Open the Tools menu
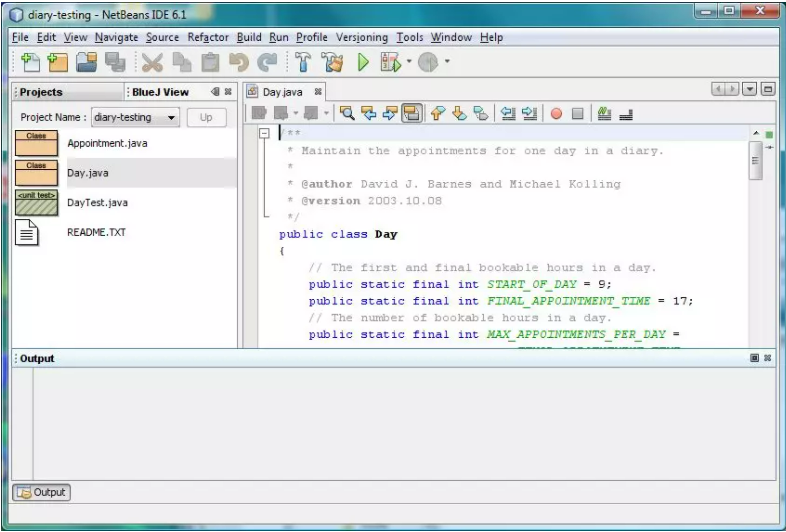 click(410, 38)
